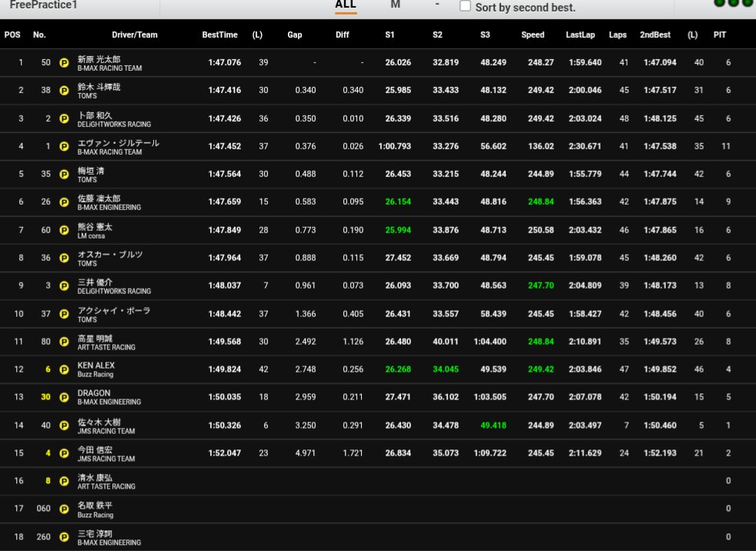Click the P icon for car 38
Screen dimensions: 756x551
(x=64, y=90)
